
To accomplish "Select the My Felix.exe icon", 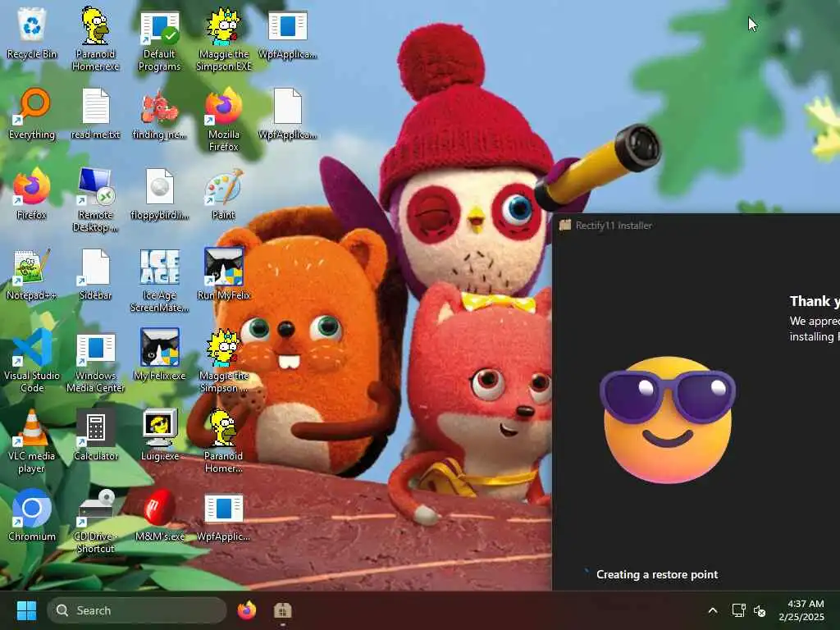I will tap(159, 354).
